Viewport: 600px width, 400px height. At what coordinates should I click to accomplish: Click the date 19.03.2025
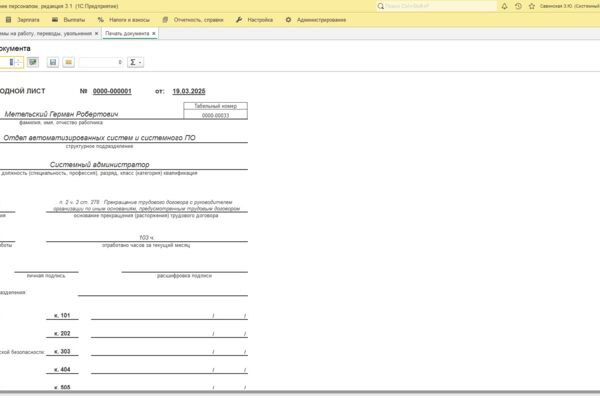point(189,91)
